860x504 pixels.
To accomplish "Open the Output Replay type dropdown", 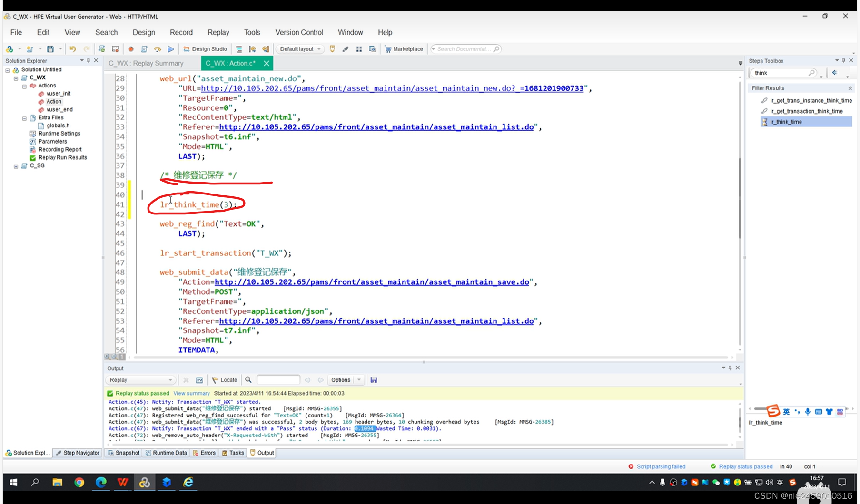I will 140,380.
